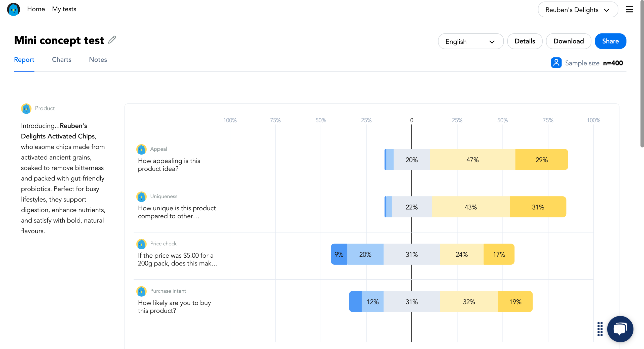Click the Appeal question bird icon
The width and height of the screenshot is (644, 349).
141,149
